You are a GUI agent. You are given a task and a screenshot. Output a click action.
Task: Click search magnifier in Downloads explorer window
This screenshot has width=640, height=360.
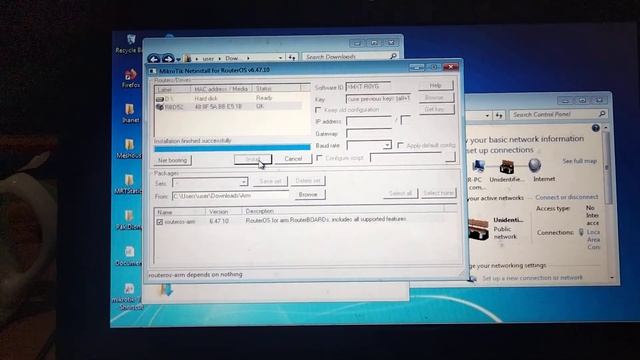393,56
